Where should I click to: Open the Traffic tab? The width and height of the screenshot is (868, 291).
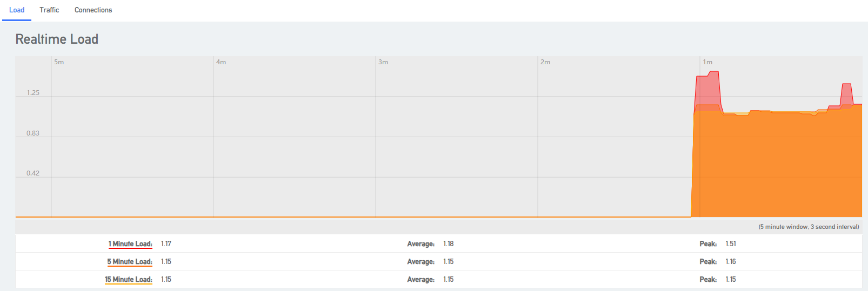click(x=49, y=10)
